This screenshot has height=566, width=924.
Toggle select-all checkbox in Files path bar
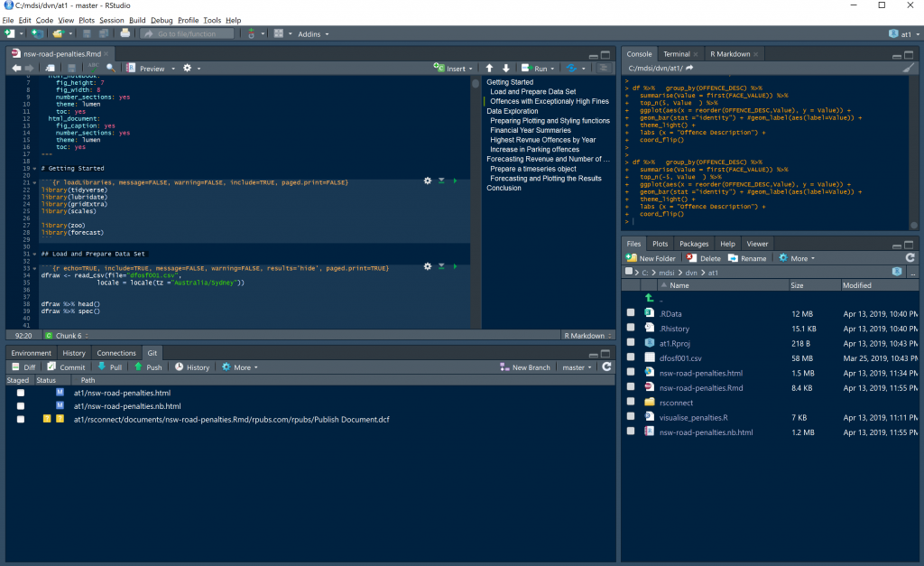[x=629, y=272]
